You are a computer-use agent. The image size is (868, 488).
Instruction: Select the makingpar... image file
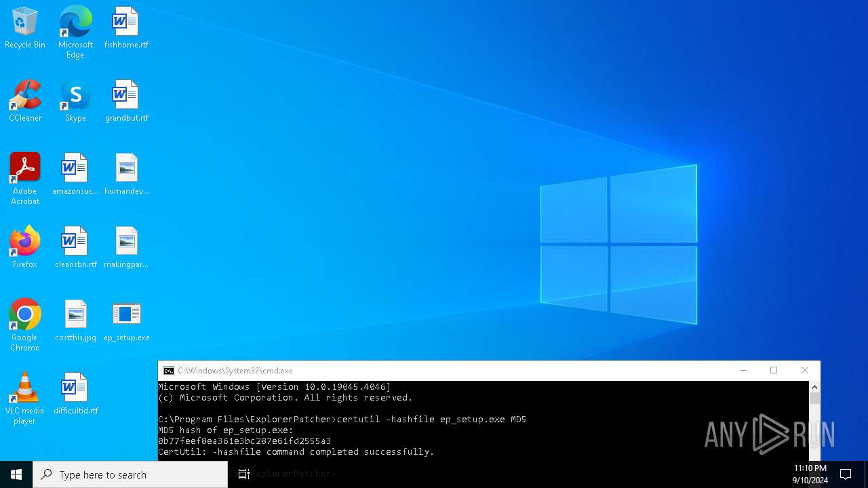126,247
